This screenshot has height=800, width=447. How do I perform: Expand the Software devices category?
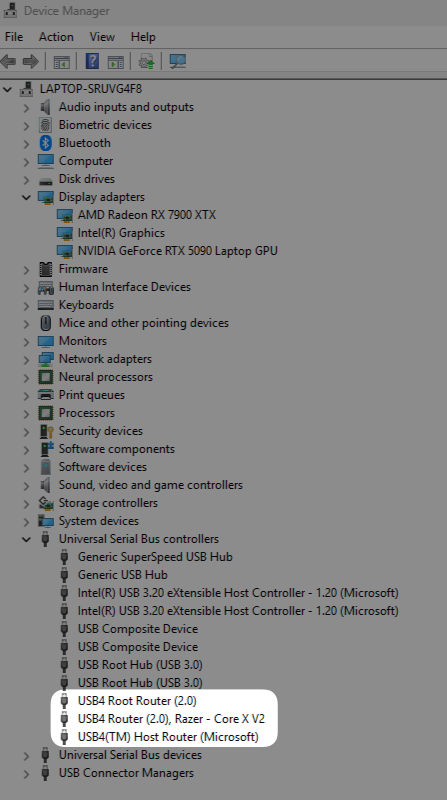tap(26, 467)
